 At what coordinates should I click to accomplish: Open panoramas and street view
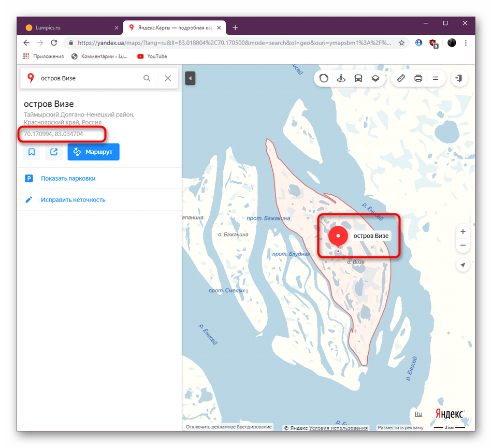click(x=341, y=78)
